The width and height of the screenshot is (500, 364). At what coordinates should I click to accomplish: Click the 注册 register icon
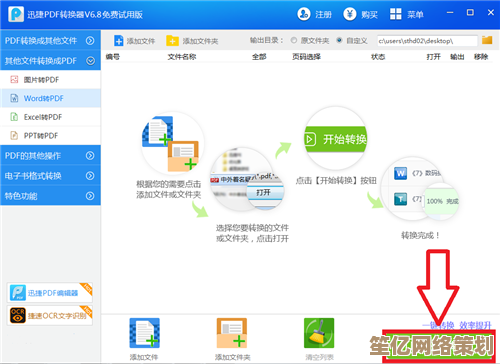304,14
